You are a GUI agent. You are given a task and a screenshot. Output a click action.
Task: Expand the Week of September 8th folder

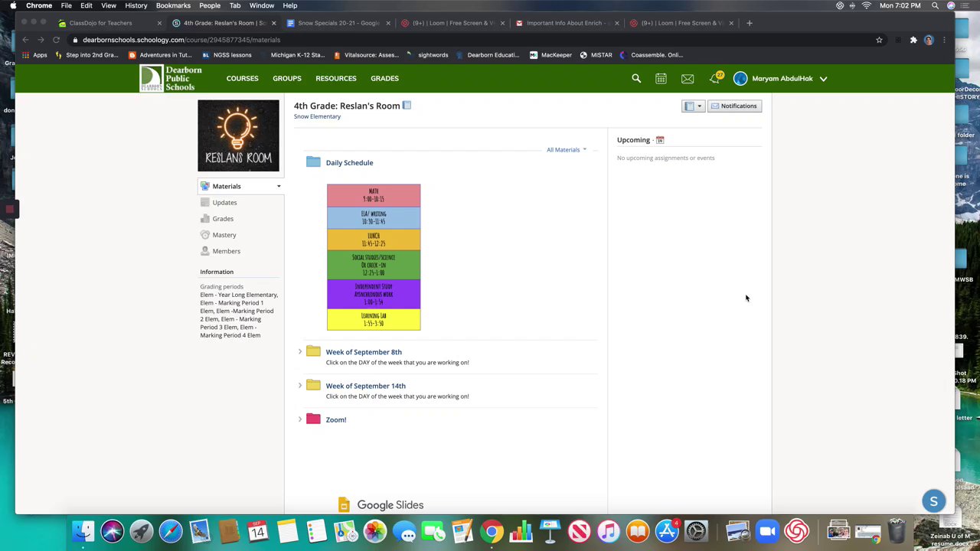(x=300, y=352)
